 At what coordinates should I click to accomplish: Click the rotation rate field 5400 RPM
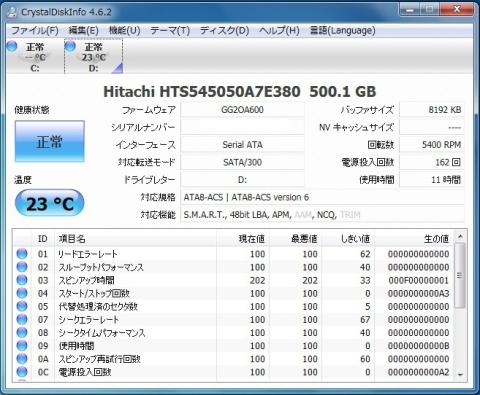[x=432, y=145]
